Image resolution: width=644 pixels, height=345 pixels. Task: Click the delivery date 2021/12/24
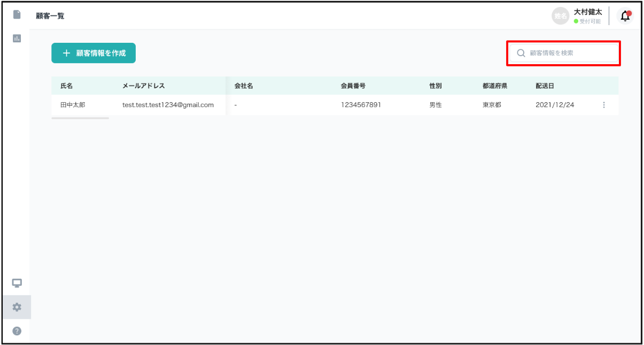coord(555,105)
